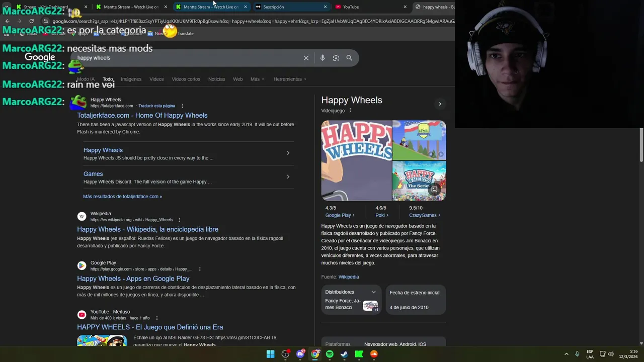Open microphone tray icon
The height and width of the screenshot is (362, 644).
tap(577, 354)
